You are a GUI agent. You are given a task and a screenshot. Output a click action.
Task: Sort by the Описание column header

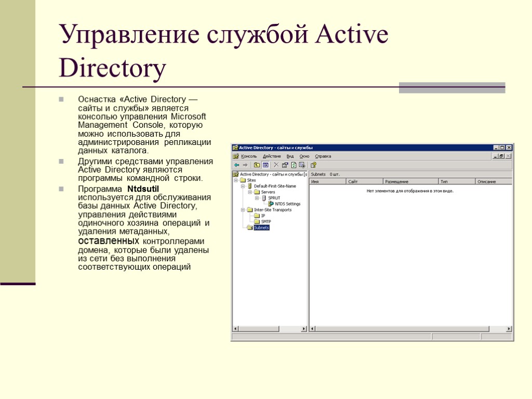click(494, 181)
